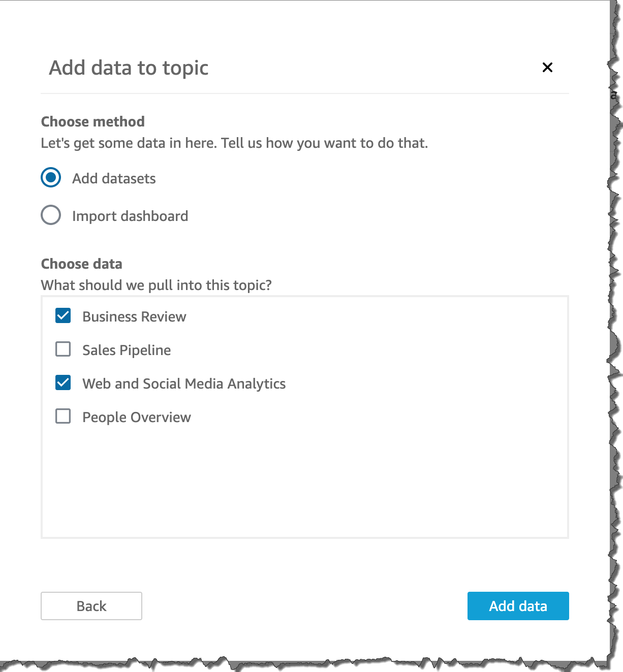Tick the Sales Pipeline checkbox
The image size is (623, 672).
pos(63,349)
